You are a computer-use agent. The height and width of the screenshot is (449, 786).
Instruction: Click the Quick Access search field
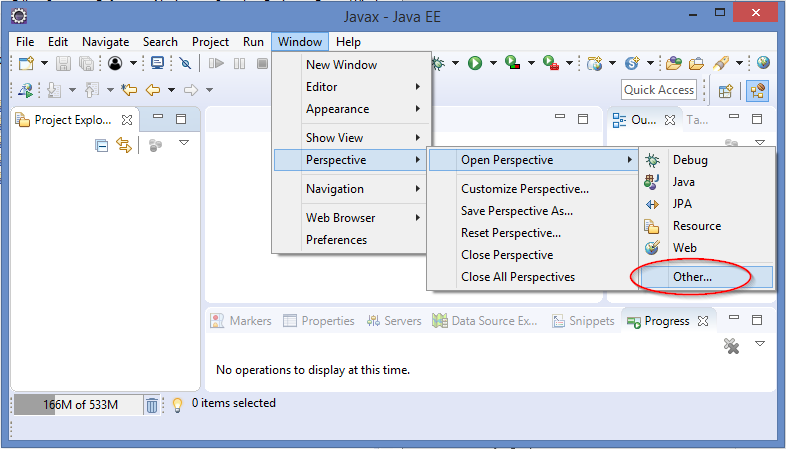click(658, 90)
